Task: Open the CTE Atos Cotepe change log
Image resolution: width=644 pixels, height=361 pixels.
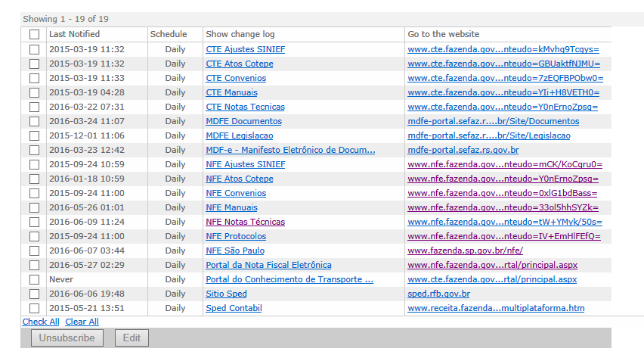Action: click(240, 64)
